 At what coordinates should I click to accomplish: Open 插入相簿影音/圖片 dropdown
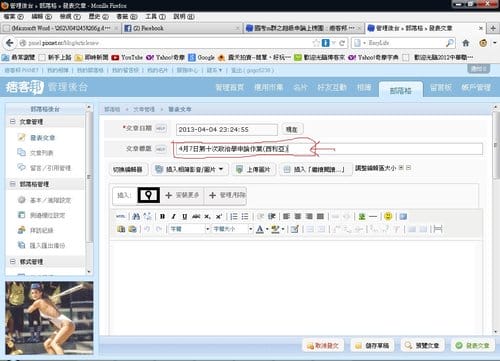pyautogui.click(x=190, y=169)
